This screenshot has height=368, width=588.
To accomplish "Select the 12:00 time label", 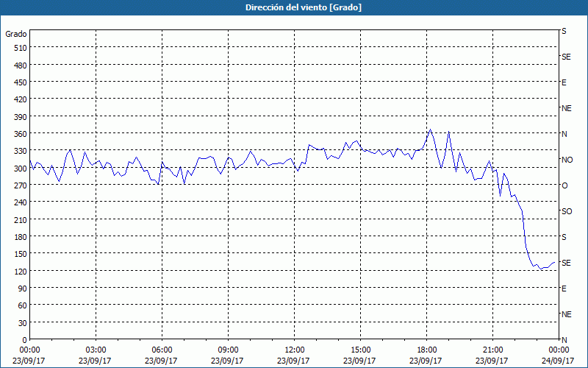I will point(295,350).
